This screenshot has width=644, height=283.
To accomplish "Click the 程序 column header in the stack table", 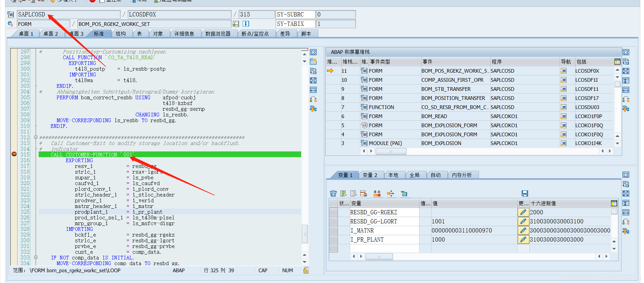I will click(524, 62).
